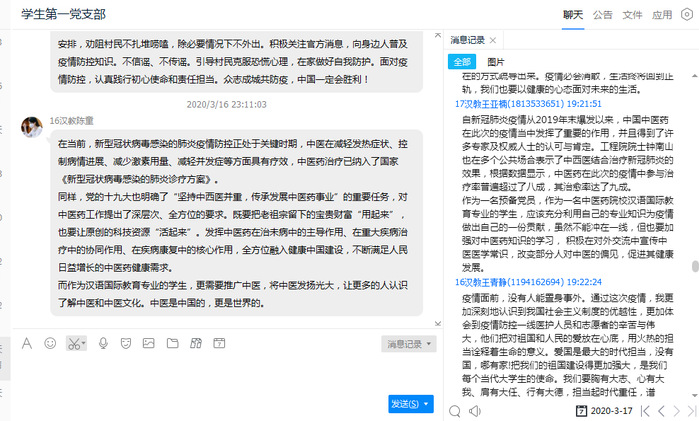
Task: Switch to the 图片 tab in records
Action: (495, 62)
